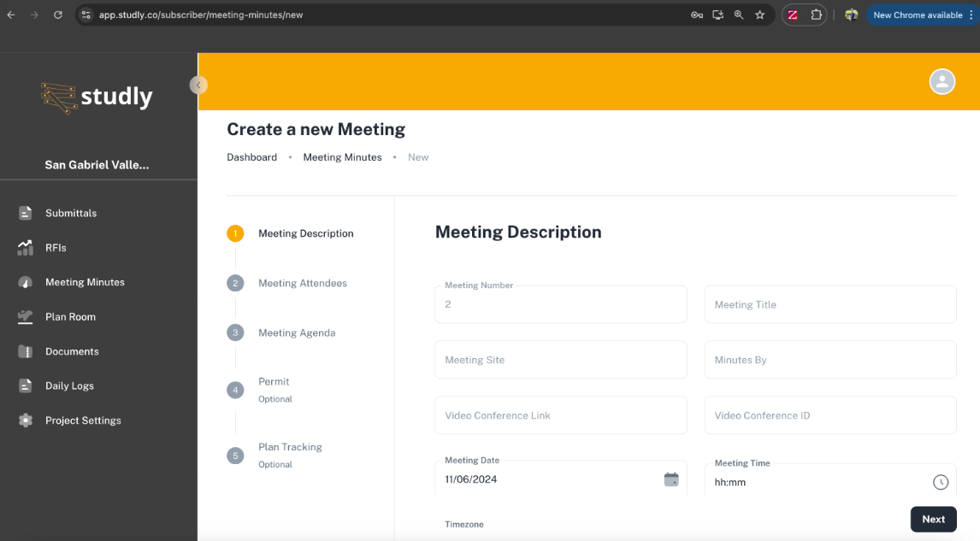The width and height of the screenshot is (980, 541).
Task: Click the Project Settings gear icon
Action: [x=24, y=420]
